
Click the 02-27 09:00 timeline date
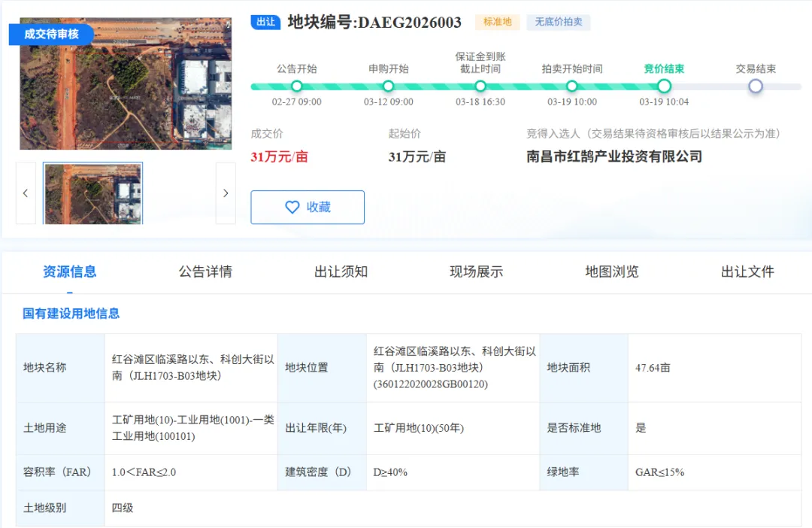pyautogui.click(x=297, y=102)
